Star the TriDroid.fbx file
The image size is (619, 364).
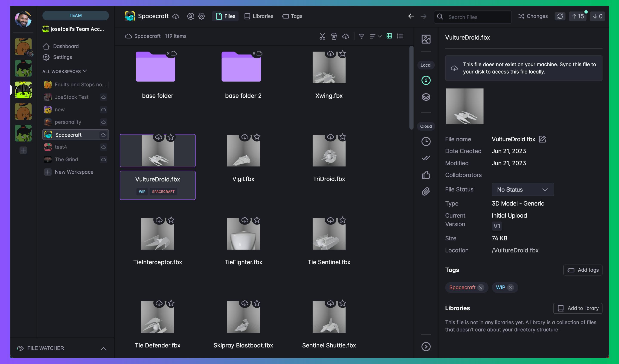tap(342, 137)
